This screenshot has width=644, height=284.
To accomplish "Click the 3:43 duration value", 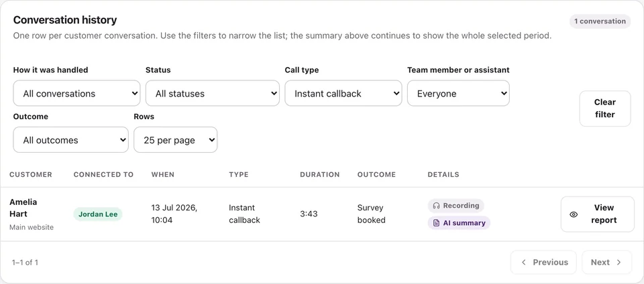I will (x=309, y=214).
